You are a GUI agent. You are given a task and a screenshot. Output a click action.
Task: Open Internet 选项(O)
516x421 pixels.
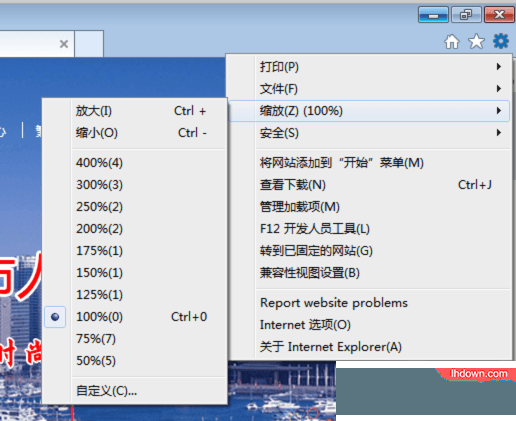(369, 325)
